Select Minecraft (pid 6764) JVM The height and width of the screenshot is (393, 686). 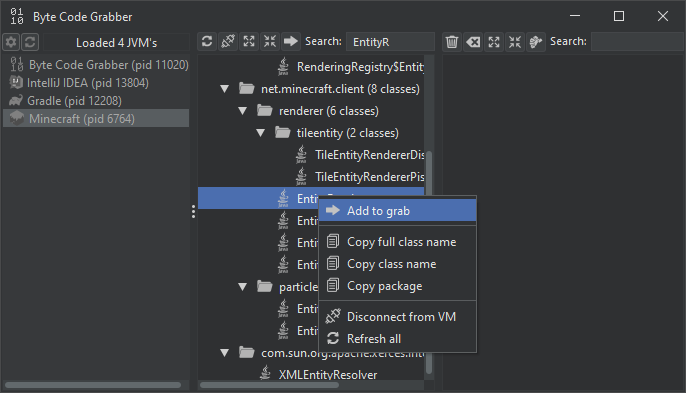tap(96, 119)
